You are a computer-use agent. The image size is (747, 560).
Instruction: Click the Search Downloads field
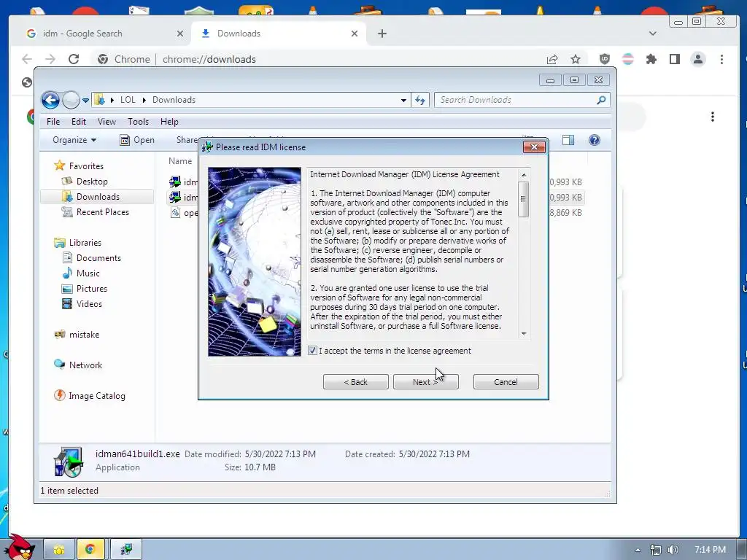tap(522, 100)
